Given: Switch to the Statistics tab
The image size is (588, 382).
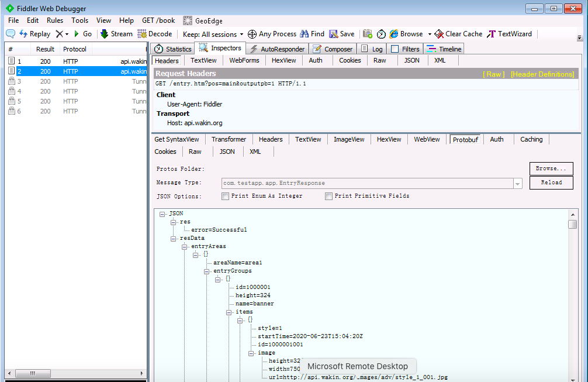Looking at the screenshot, I should (173, 49).
